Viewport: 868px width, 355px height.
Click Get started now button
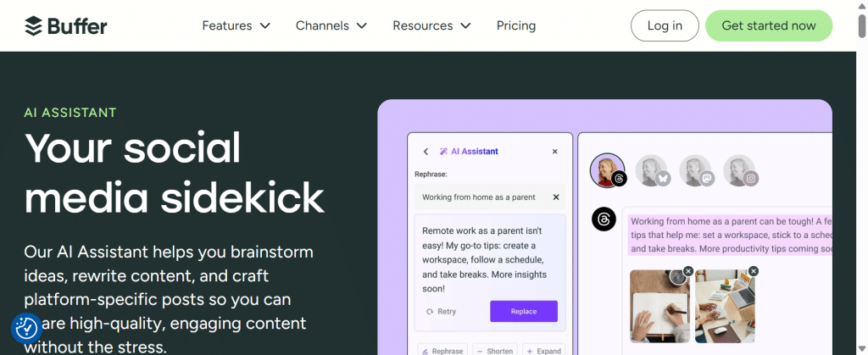[x=769, y=25]
